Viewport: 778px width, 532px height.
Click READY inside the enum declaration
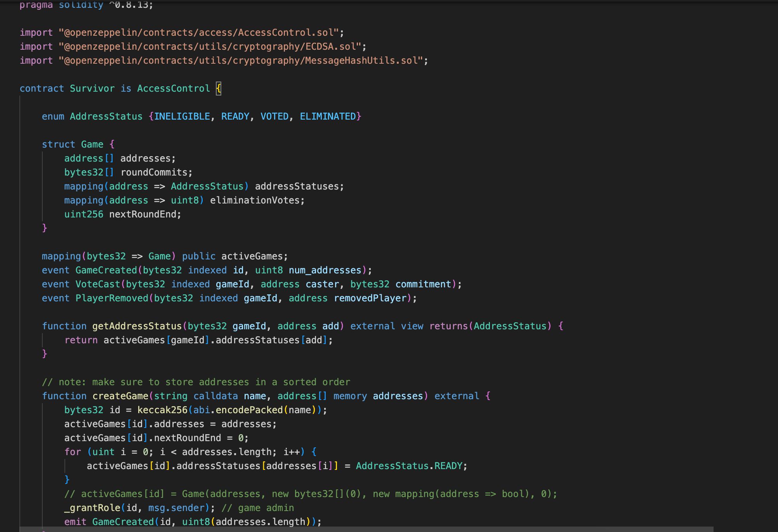tap(235, 116)
